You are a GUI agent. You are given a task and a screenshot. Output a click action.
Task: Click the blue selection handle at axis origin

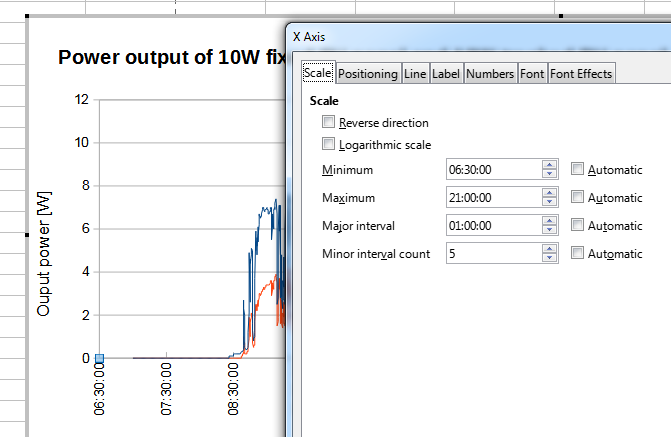[99, 358]
